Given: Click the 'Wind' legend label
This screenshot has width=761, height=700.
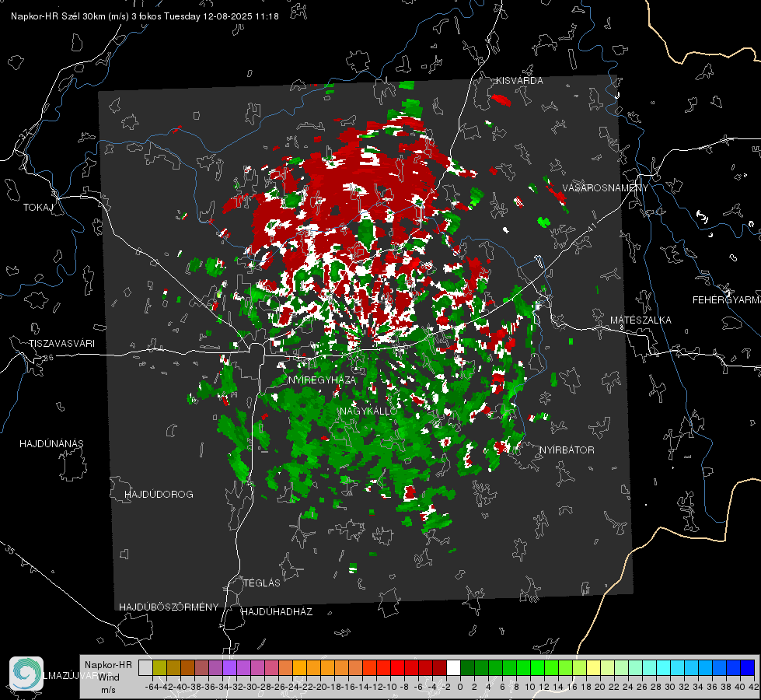Looking at the screenshot, I should point(109,677).
